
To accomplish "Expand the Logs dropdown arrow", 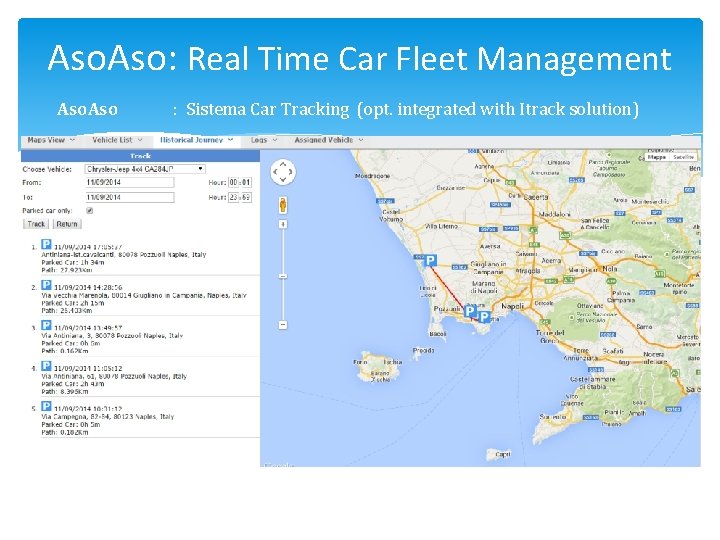I will tap(275, 140).
